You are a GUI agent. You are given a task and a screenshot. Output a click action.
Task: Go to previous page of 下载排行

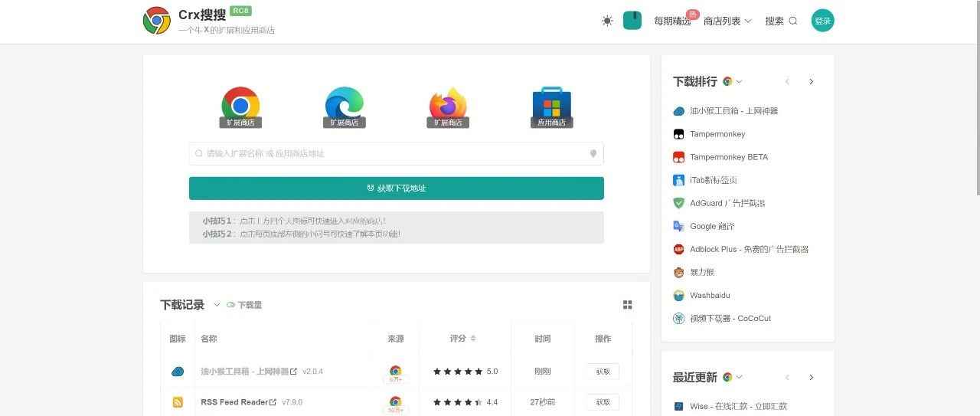click(787, 81)
